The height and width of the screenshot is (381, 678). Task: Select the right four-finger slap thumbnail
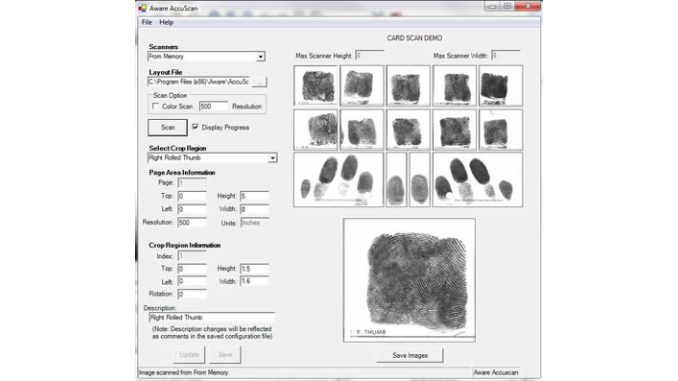(477, 179)
